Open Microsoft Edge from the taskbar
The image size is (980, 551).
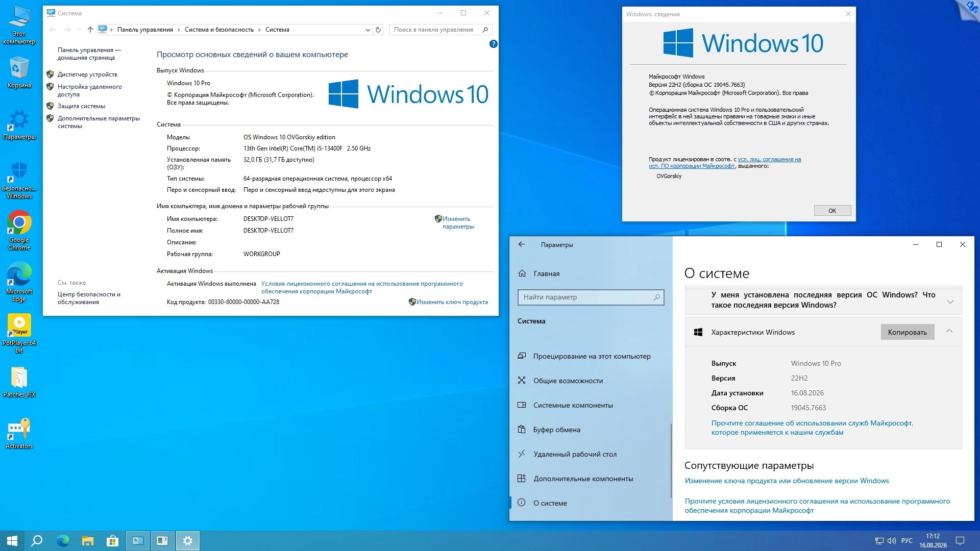point(62,541)
